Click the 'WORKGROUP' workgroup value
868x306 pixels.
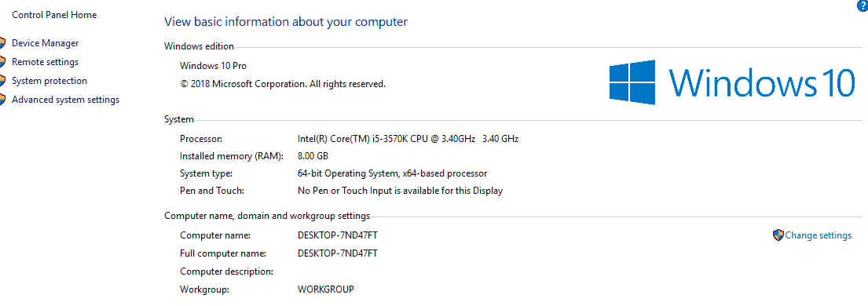(x=325, y=289)
